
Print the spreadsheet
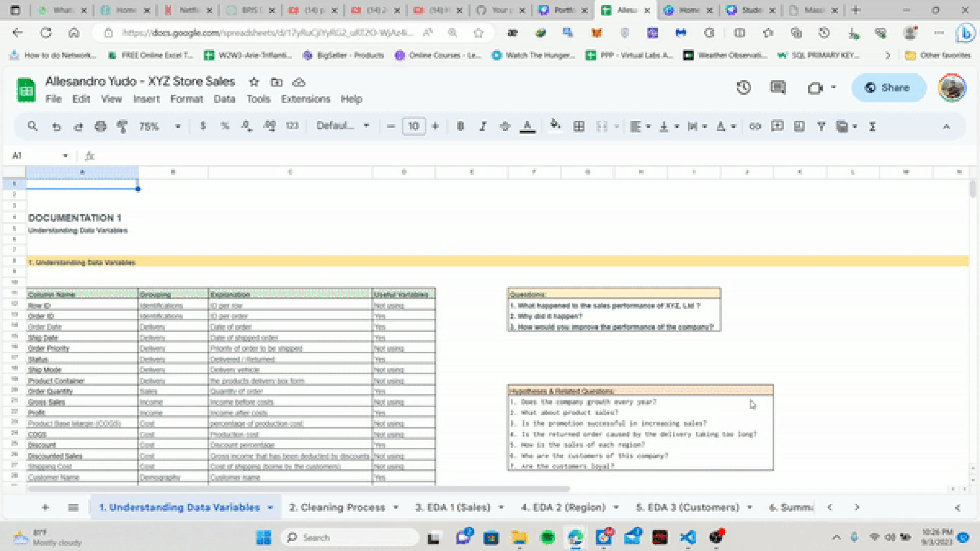pos(101,127)
